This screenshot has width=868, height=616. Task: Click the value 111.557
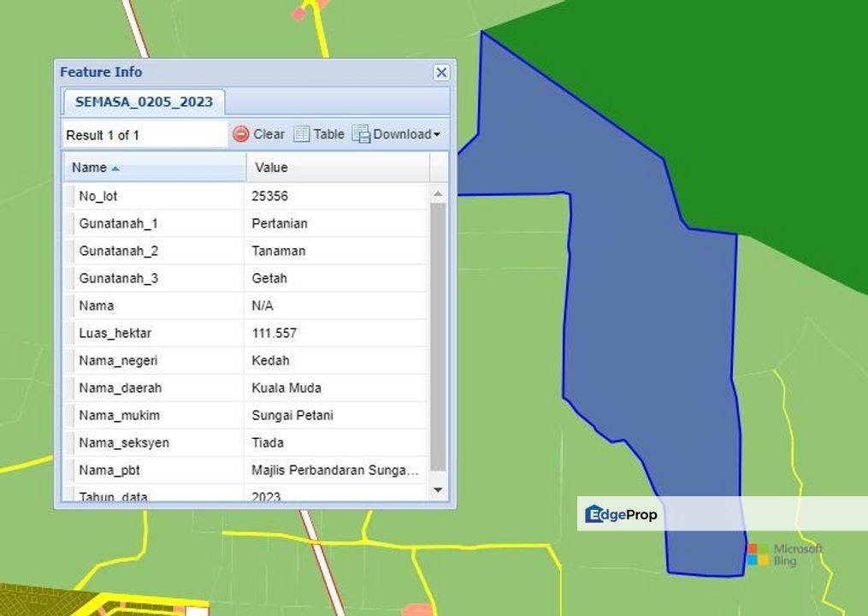274,333
